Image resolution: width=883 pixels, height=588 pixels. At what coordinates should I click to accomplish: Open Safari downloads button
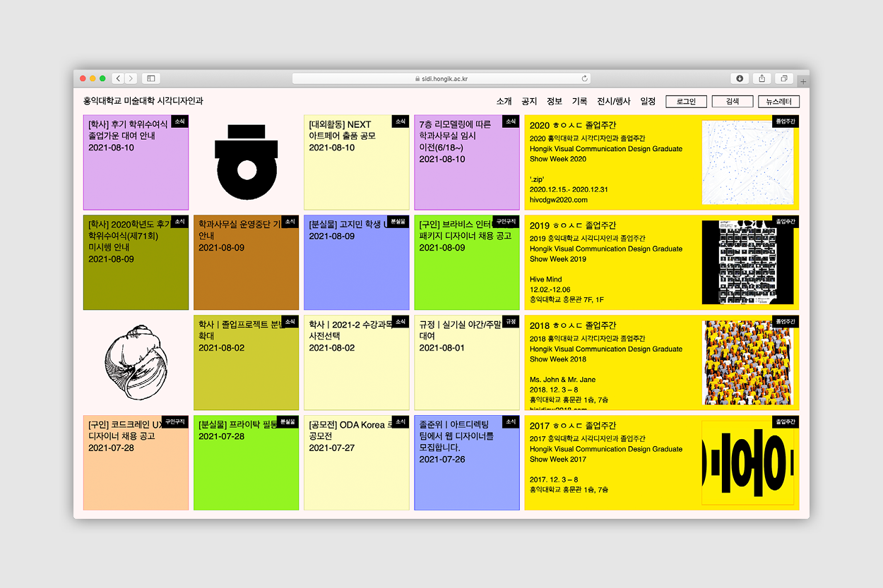tap(740, 78)
